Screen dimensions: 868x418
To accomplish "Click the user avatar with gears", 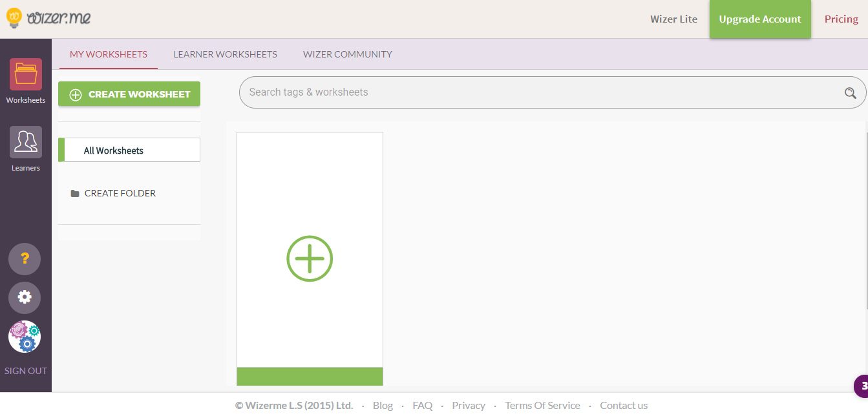I will [x=25, y=337].
